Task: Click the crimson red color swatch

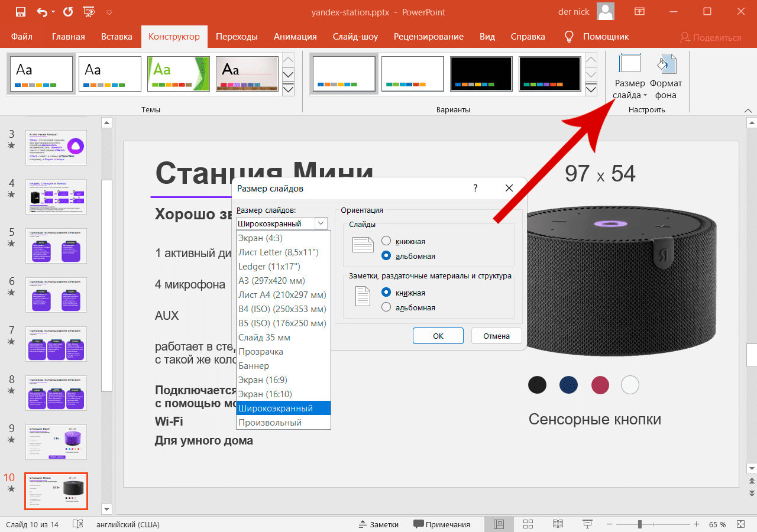Action: pos(600,385)
